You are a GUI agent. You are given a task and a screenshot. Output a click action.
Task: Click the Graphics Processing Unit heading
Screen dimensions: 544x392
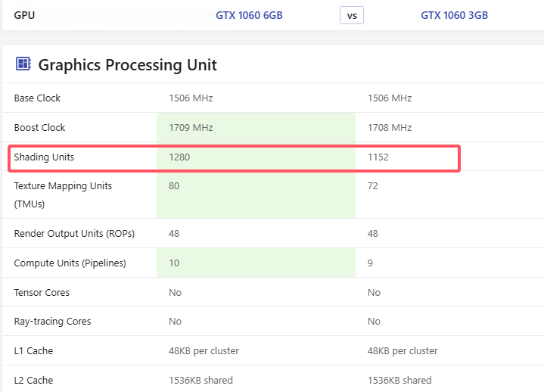[127, 65]
